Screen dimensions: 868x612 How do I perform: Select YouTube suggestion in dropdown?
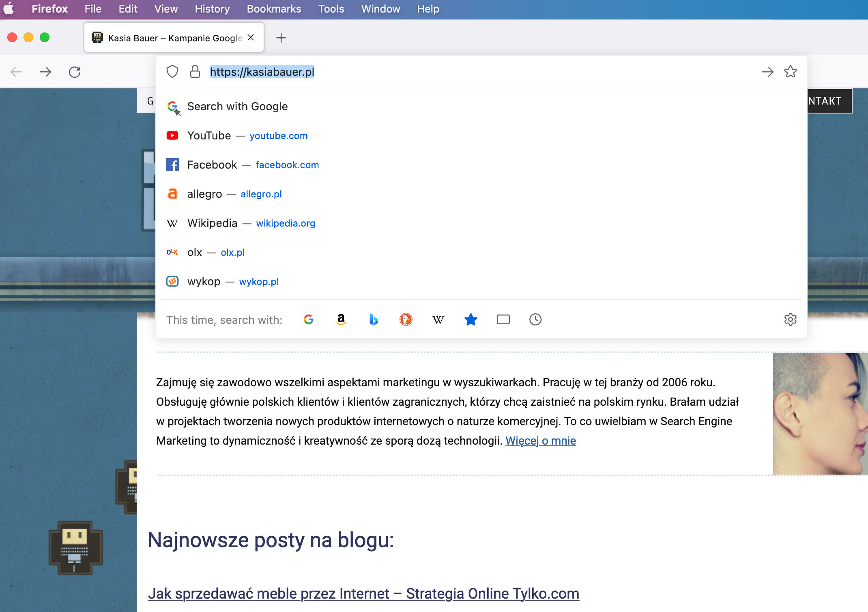[247, 135]
